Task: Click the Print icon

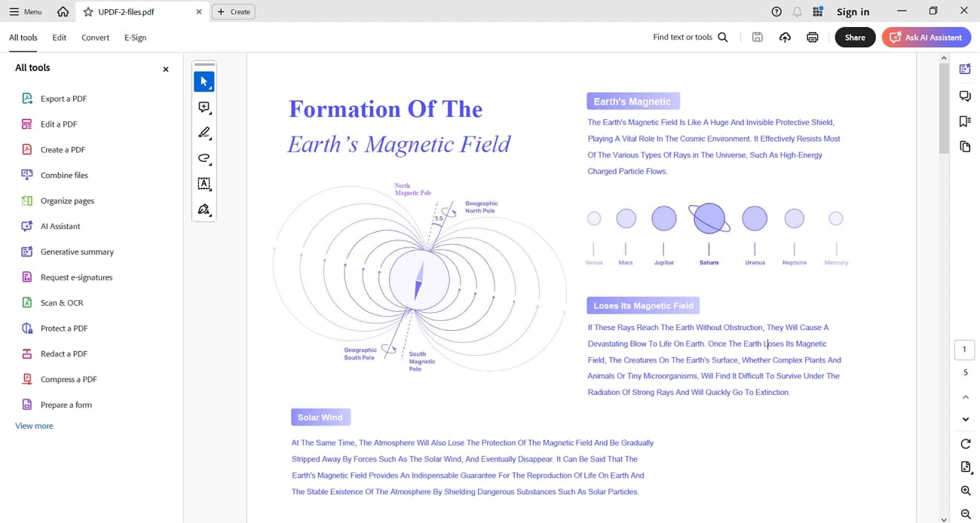Action: (812, 37)
